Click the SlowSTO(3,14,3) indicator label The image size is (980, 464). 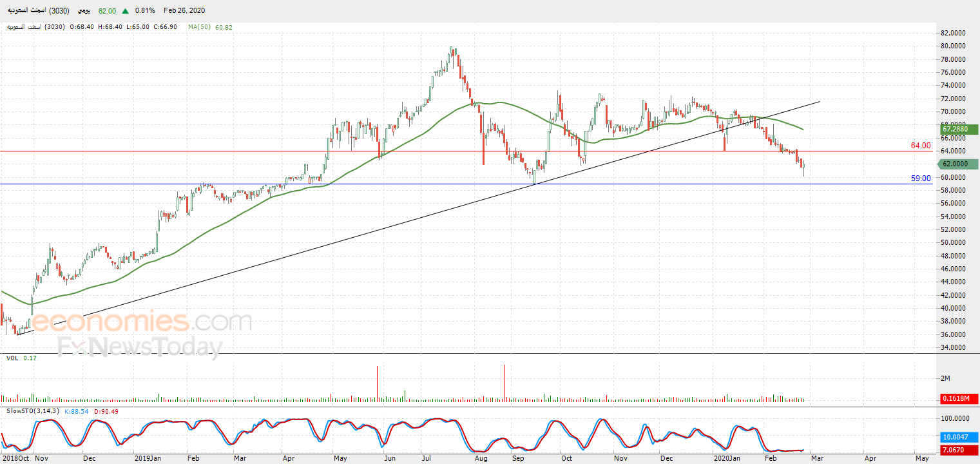(33, 411)
